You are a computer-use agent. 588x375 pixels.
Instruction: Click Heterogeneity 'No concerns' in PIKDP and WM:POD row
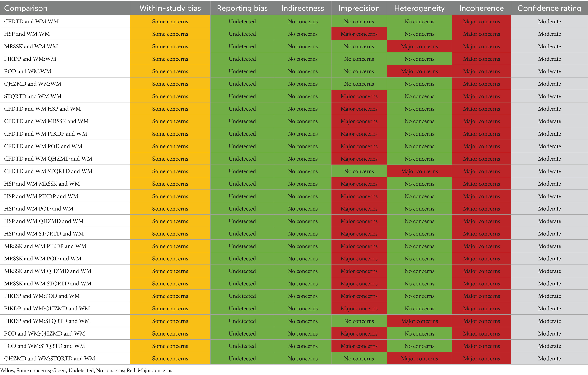419,296
